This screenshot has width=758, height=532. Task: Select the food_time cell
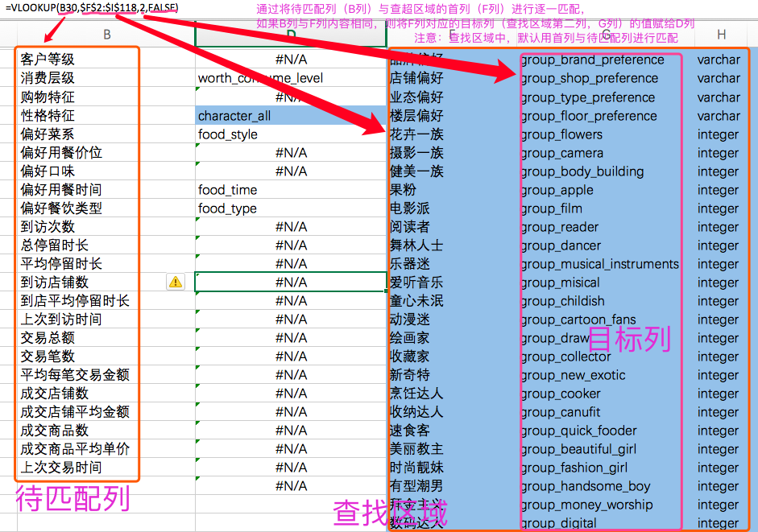291,189
